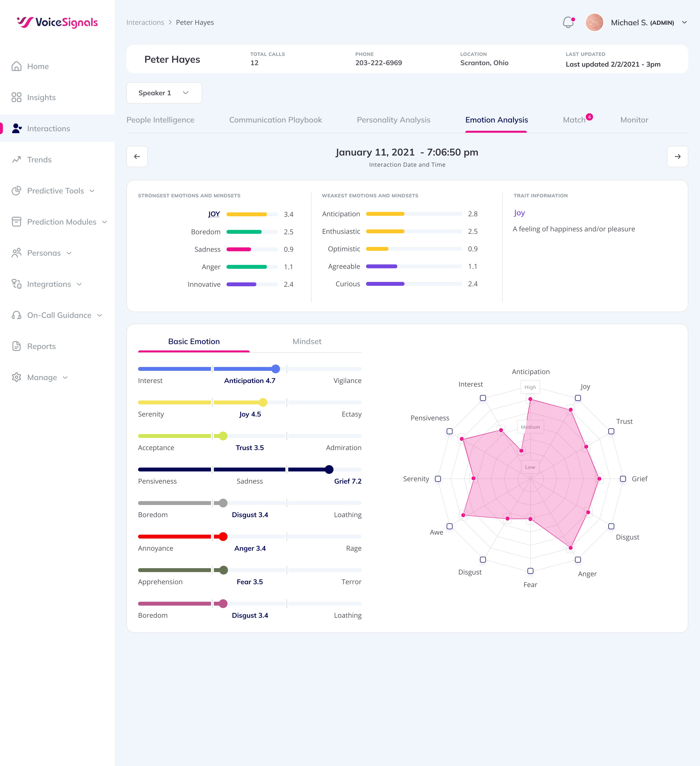Click the Home sidebar icon
This screenshot has width=700, height=766.
(16, 66)
